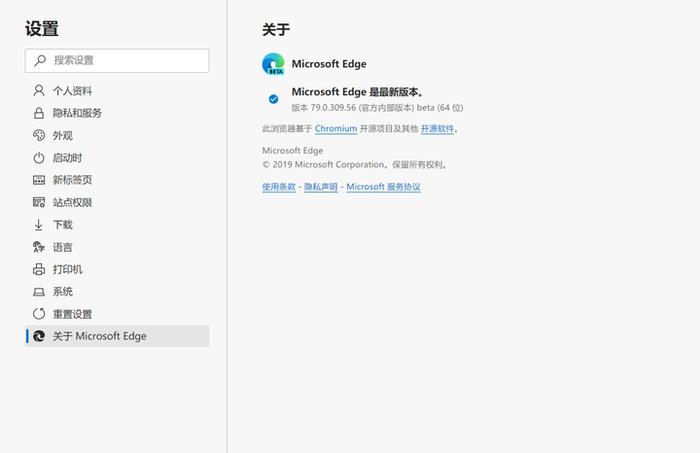The height and width of the screenshot is (453, 700).
Task: Click the 重置设置 reset arrow icon
Action: click(x=39, y=314)
